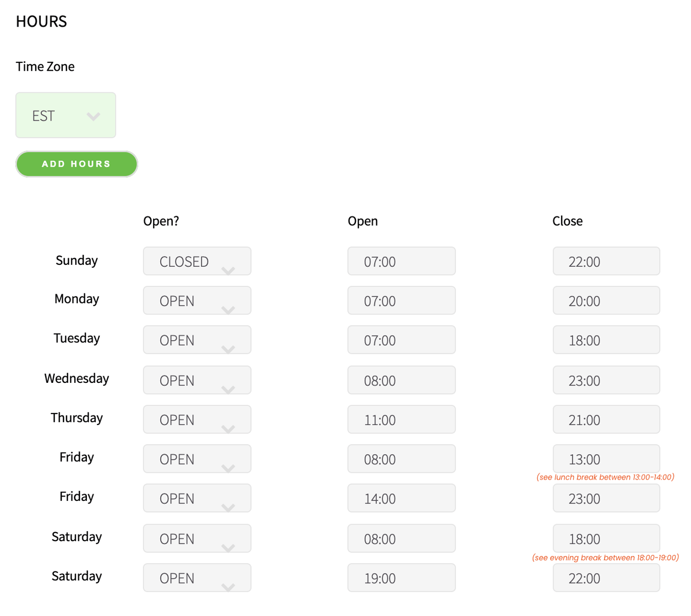
Task: Click Wednesday's 23:00 close time field
Action: click(x=606, y=380)
